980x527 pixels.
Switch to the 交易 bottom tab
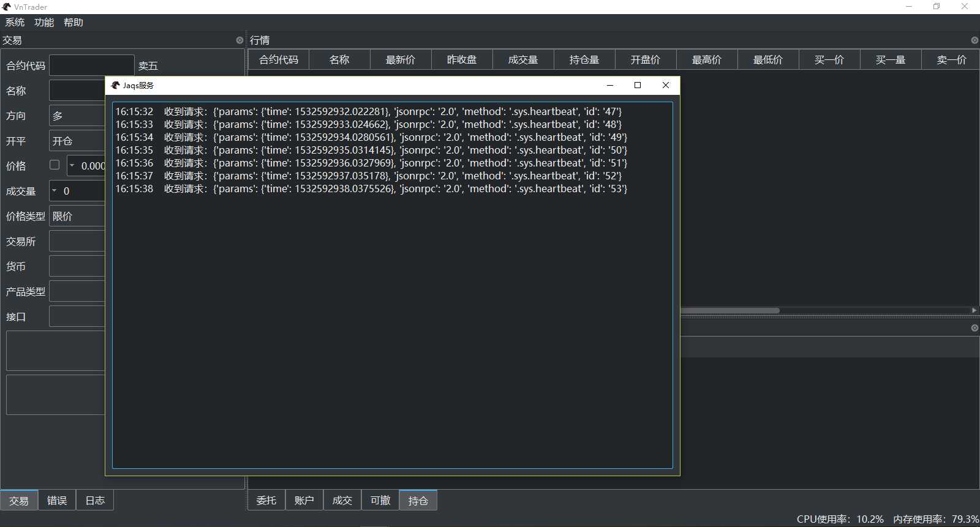pyautogui.click(x=19, y=501)
